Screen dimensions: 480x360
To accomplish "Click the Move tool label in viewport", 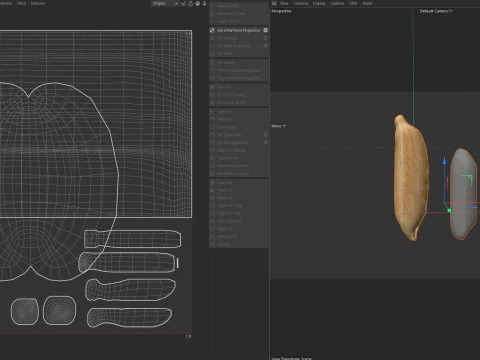I will [276, 126].
